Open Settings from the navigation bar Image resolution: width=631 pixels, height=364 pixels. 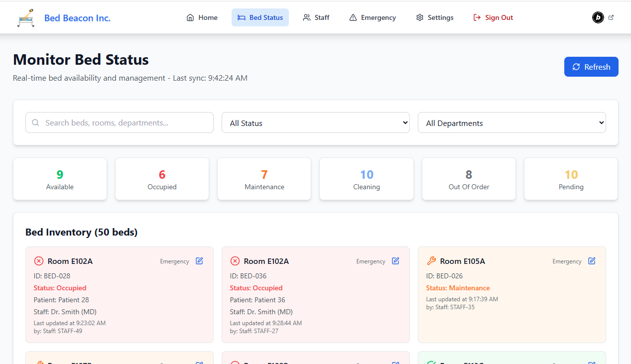click(x=435, y=17)
